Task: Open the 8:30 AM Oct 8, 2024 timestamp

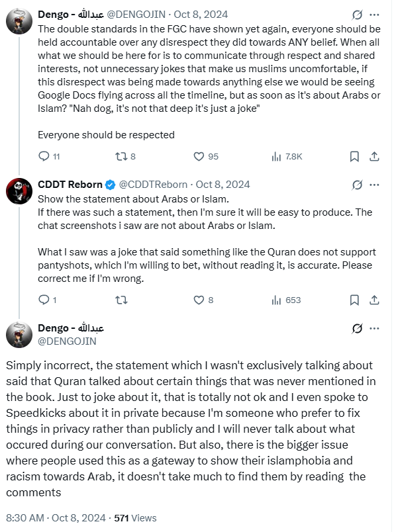Action: 56,518
